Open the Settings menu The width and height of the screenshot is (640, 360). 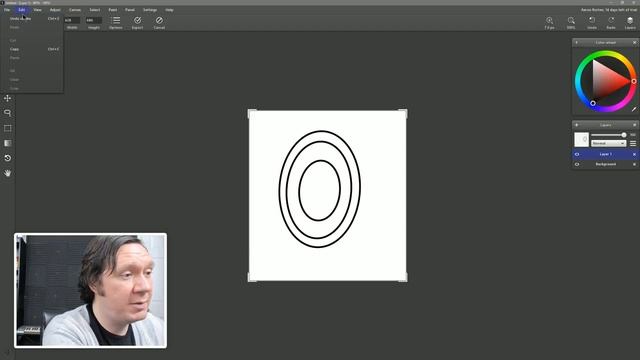150,10
